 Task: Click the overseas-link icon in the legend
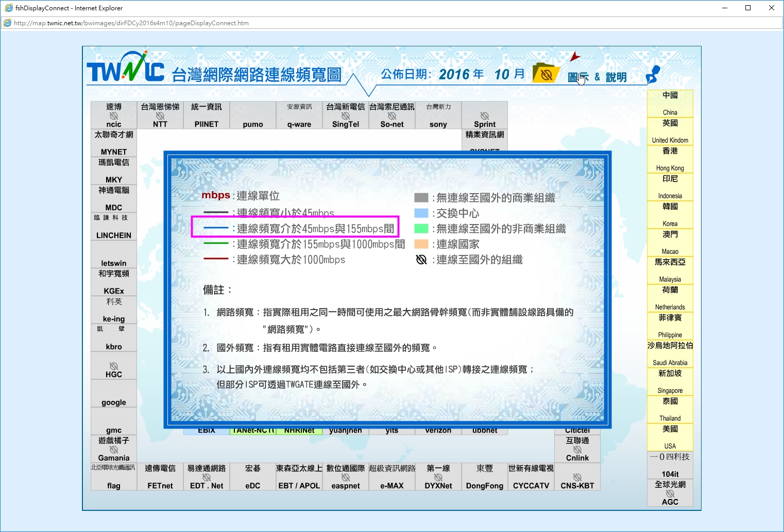click(421, 260)
